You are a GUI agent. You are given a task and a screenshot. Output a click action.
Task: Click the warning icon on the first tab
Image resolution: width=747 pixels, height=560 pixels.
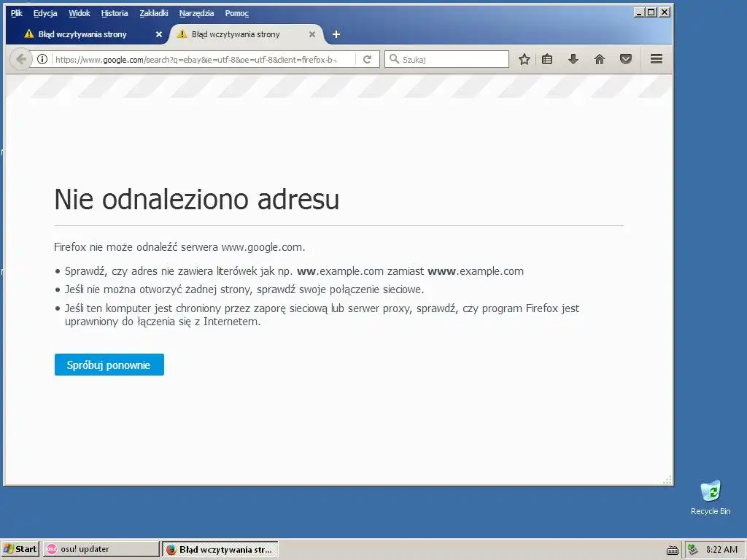(29, 34)
